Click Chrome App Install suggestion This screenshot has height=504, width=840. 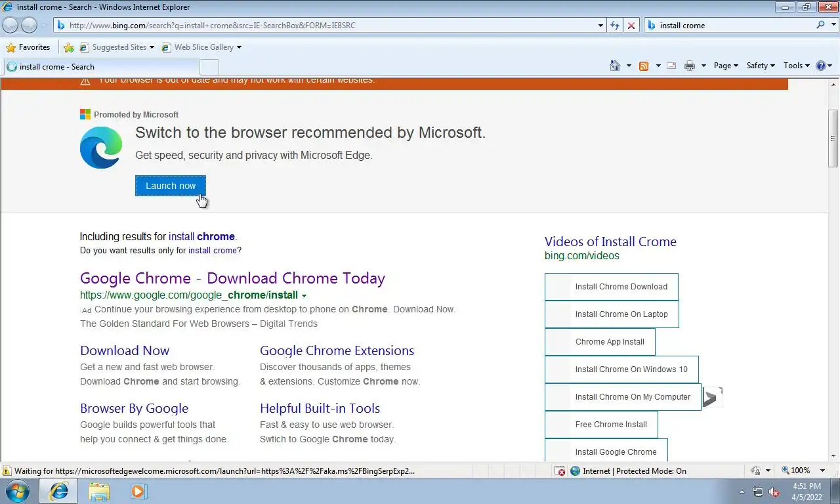pyautogui.click(x=600, y=342)
